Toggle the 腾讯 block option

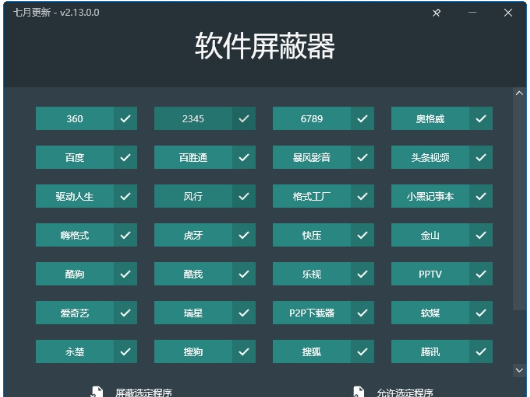pyautogui.click(x=442, y=352)
